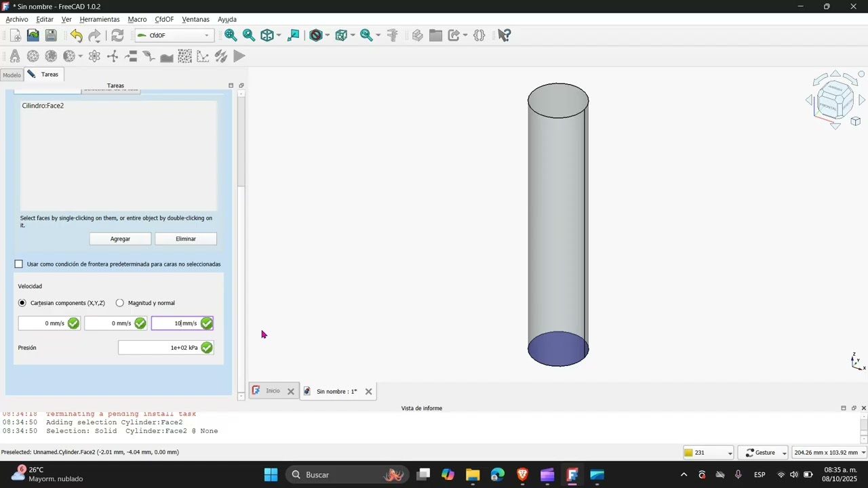Click the run solver play icon

point(239,56)
